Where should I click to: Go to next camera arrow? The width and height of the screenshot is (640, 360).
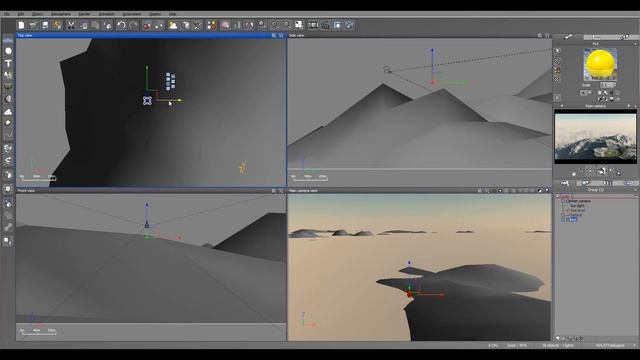[629, 106]
